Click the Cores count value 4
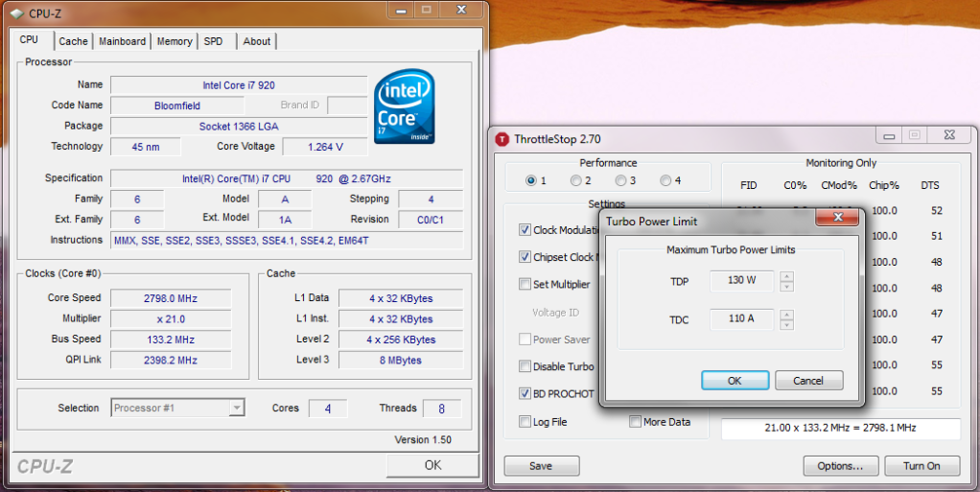This screenshot has width=980, height=492. 328,409
